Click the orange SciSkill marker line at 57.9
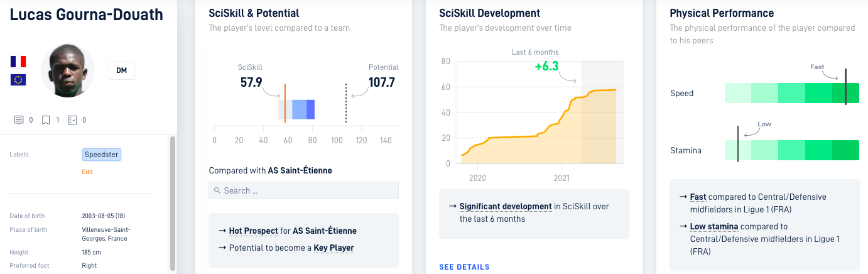The width and height of the screenshot is (868, 274). [285, 103]
